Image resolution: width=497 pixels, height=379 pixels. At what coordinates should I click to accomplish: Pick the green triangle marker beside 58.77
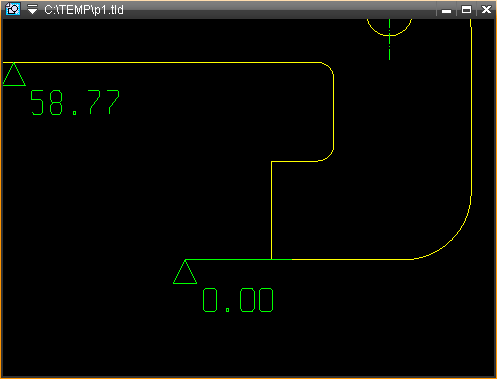pyautogui.click(x=14, y=74)
